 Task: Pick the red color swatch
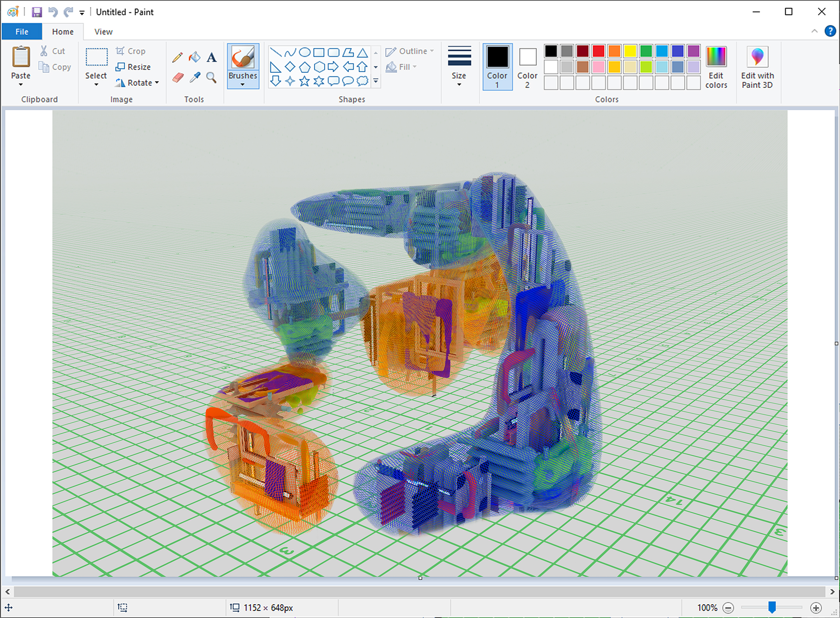pyautogui.click(x=598, y=51)
